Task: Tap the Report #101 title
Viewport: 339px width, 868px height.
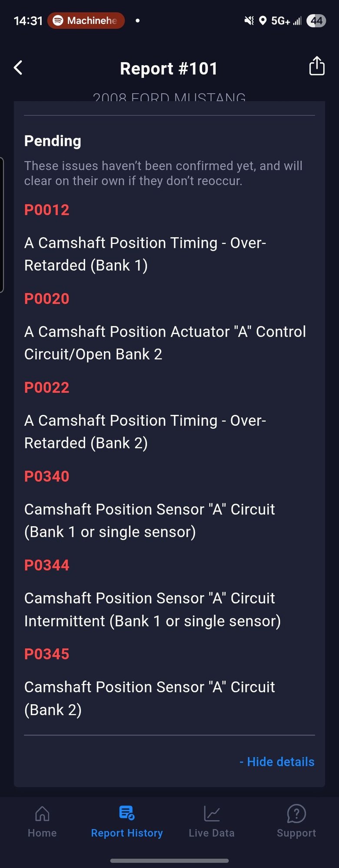Action: point(169,69)
